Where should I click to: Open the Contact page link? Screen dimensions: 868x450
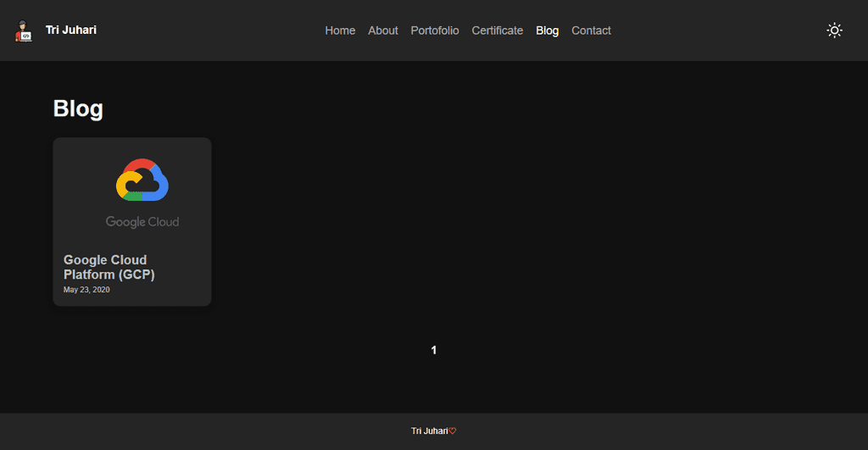591,31
